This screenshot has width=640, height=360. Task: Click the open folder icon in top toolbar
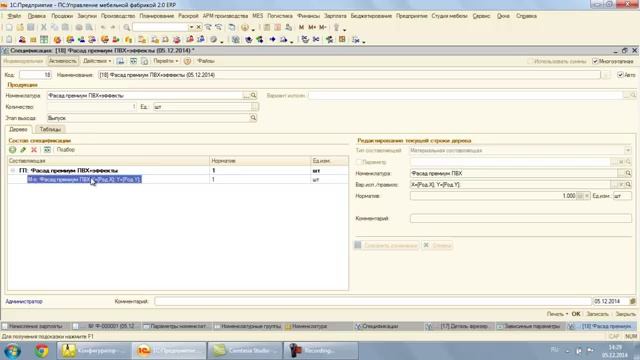point(20,27)
